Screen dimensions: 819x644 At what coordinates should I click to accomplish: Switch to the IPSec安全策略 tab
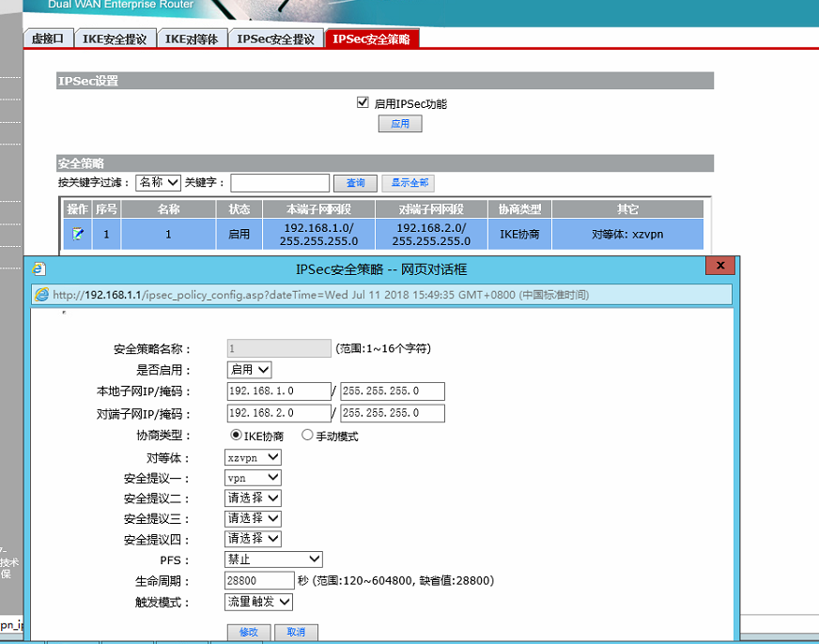click(371, 38)
